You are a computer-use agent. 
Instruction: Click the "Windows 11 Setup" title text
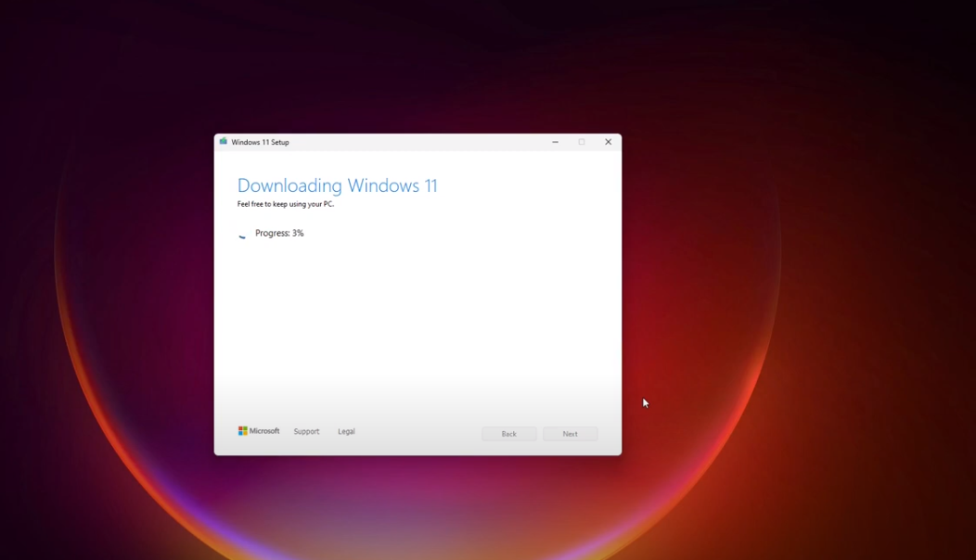260,142
